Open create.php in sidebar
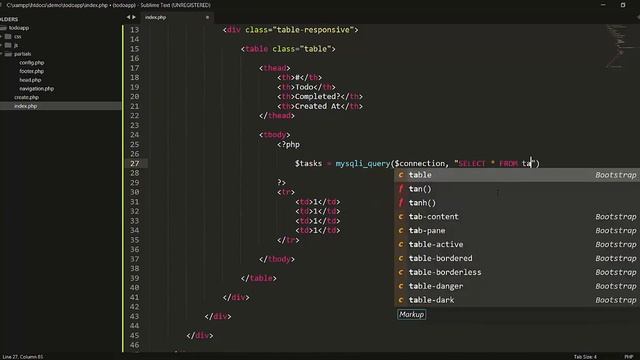 coord(27,98)
